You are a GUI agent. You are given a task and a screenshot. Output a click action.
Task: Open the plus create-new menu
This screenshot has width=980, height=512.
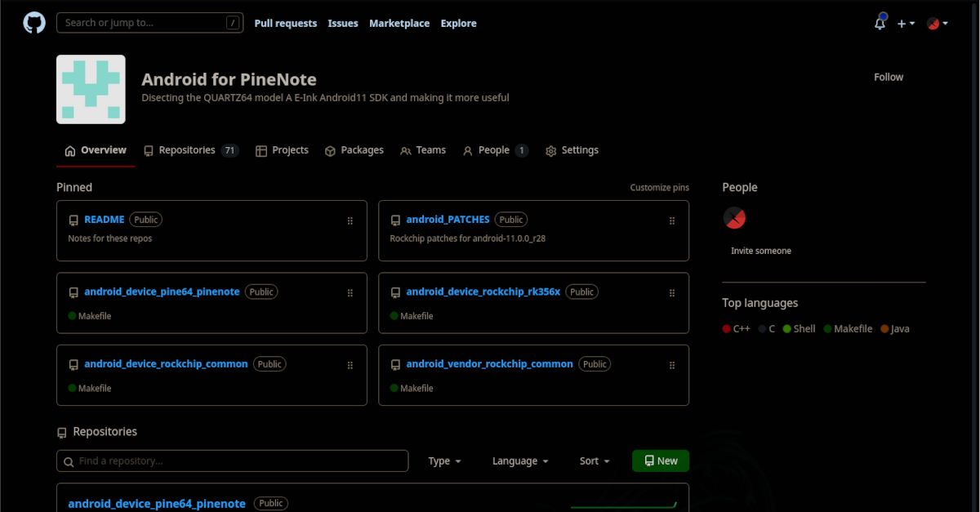906,24
